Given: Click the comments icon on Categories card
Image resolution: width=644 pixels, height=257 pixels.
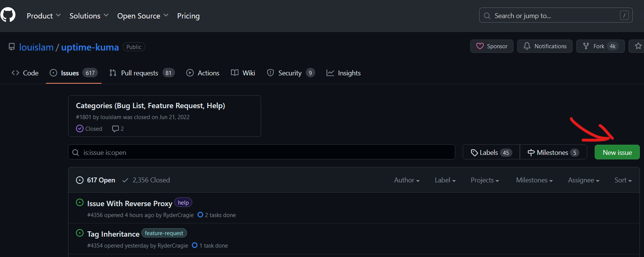Looking at the screenshot, I should [115, 129].
